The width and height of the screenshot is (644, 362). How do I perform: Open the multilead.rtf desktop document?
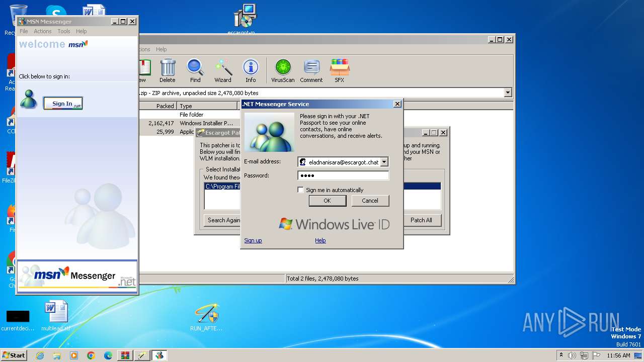click(x=56, y=316)
